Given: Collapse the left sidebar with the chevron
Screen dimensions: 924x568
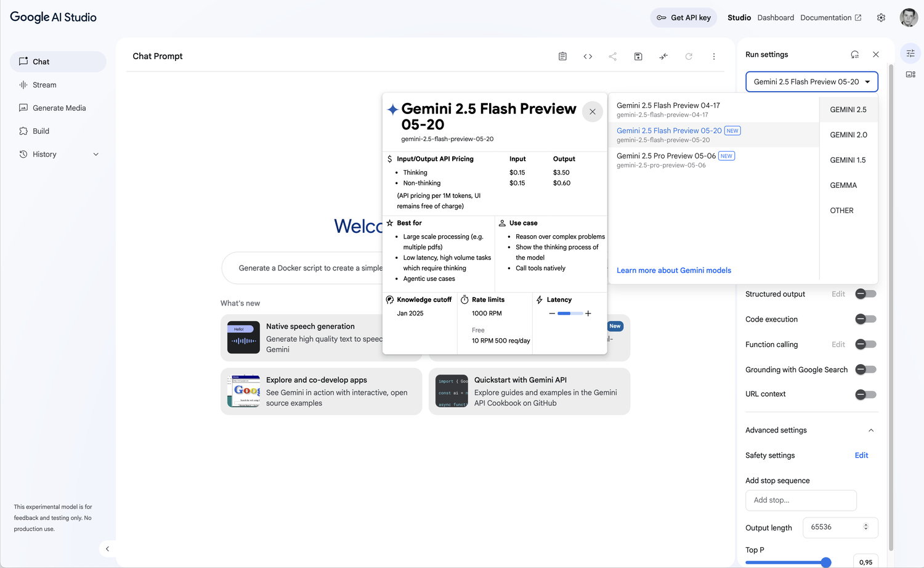Looking at the screenshot, I should coord(107,549).
